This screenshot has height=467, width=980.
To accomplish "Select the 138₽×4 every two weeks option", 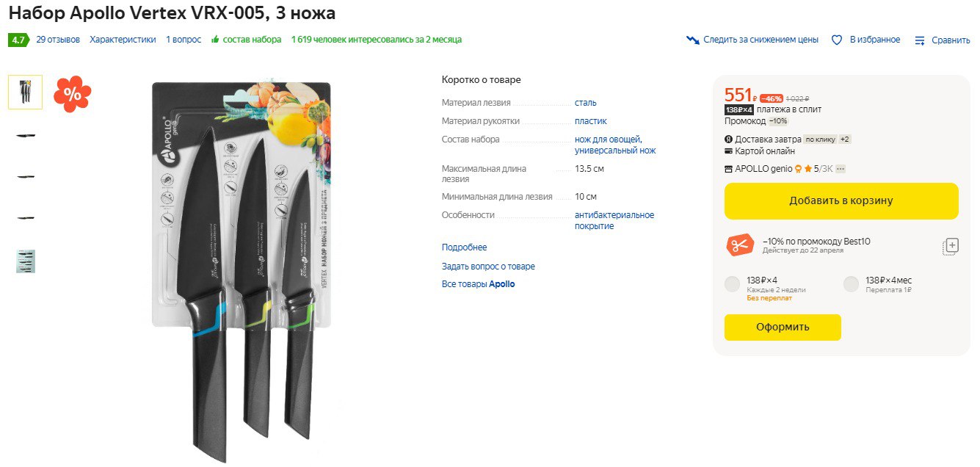I will [x=732, y=284].
